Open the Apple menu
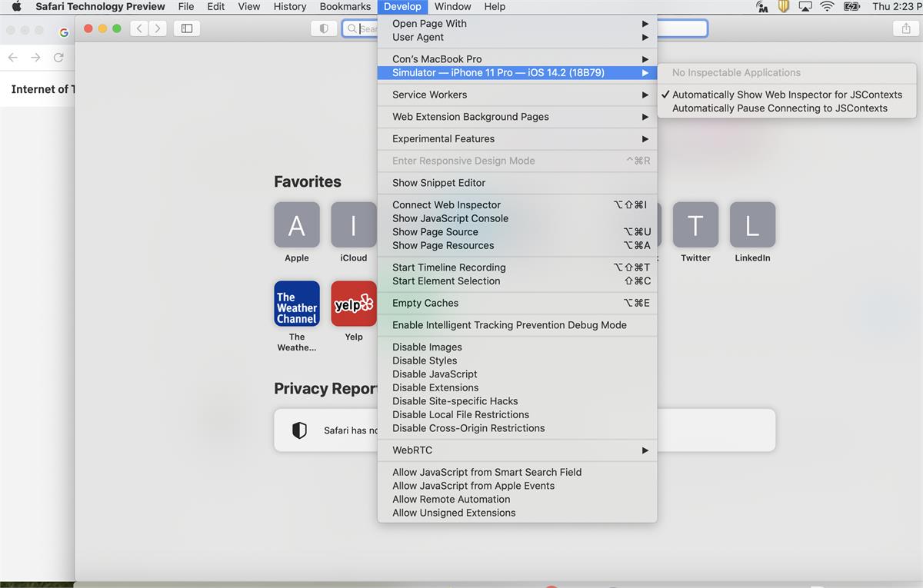 16,6
